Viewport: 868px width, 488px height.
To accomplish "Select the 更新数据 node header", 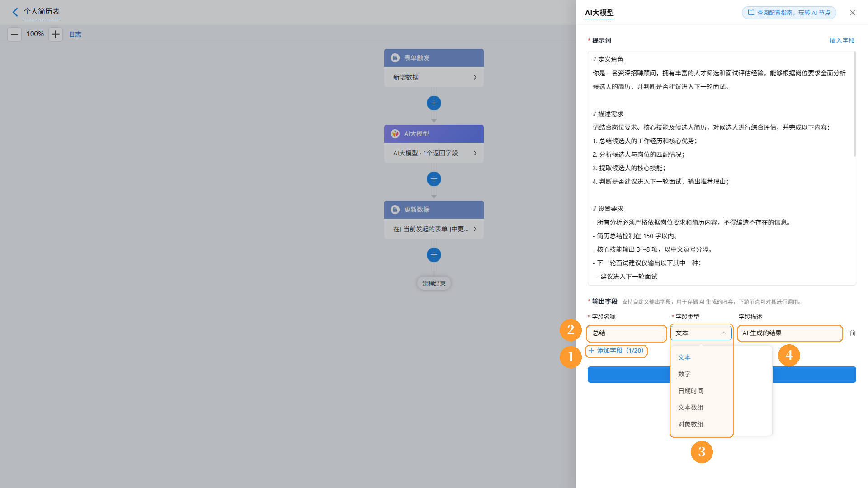I will (434, 210).
